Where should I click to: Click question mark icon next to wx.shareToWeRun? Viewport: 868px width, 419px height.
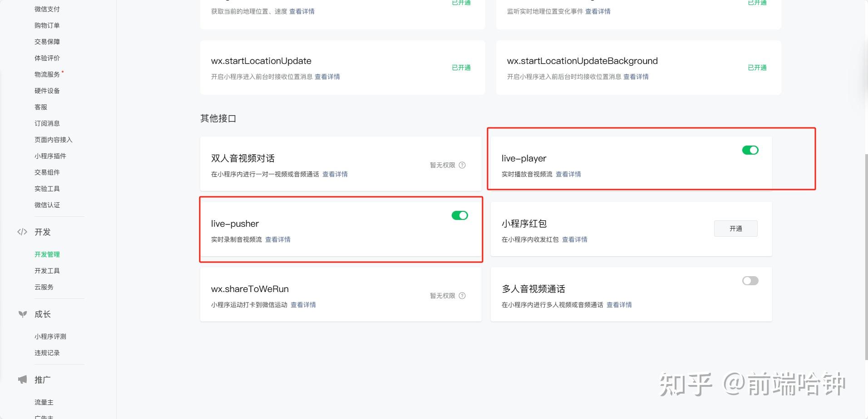(463, 296)
